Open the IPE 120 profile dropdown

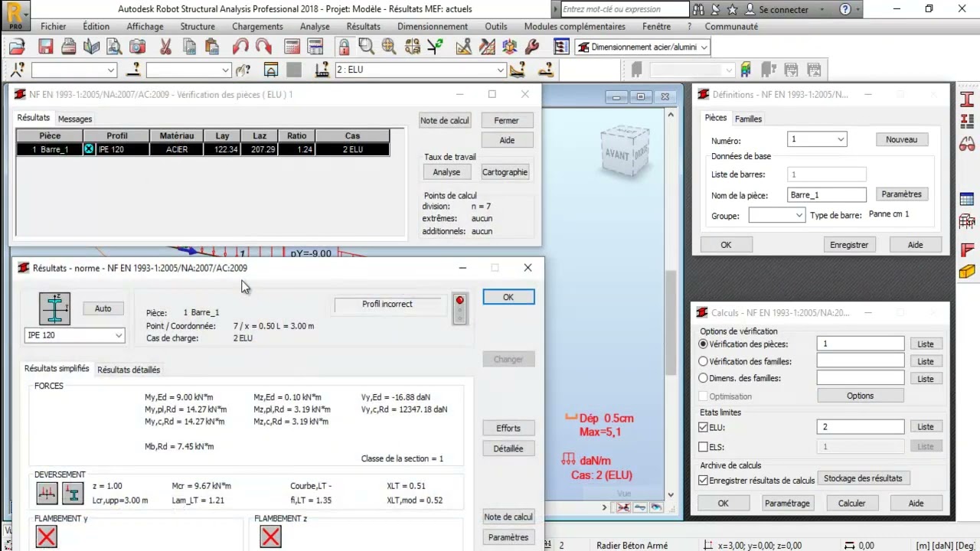coord(118,335)
